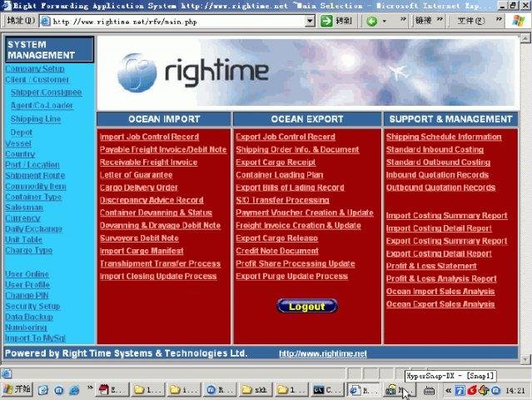
Task: Open Export Purge Update Process
Action: click(291, 277)
